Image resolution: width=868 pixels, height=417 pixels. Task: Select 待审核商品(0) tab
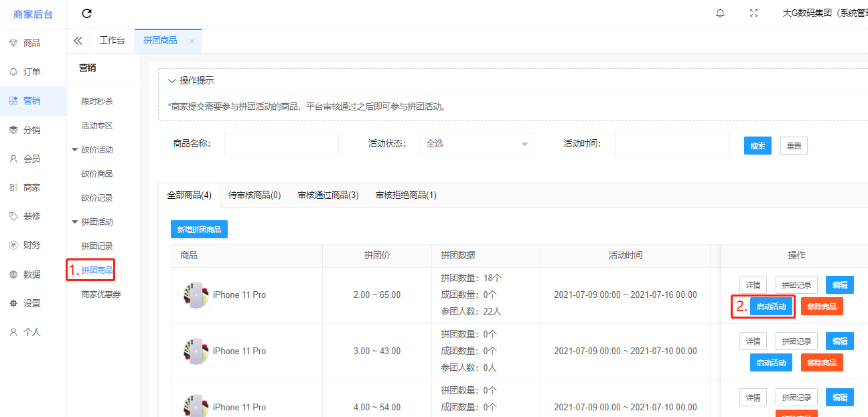click(x=255, y=195)
